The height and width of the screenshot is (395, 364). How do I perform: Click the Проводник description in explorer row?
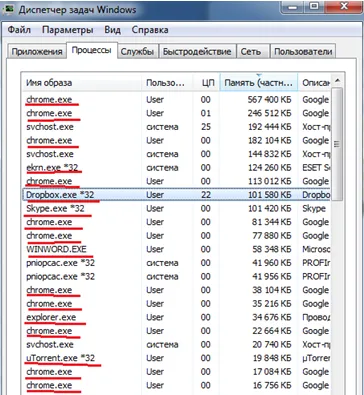coord(316,317)
